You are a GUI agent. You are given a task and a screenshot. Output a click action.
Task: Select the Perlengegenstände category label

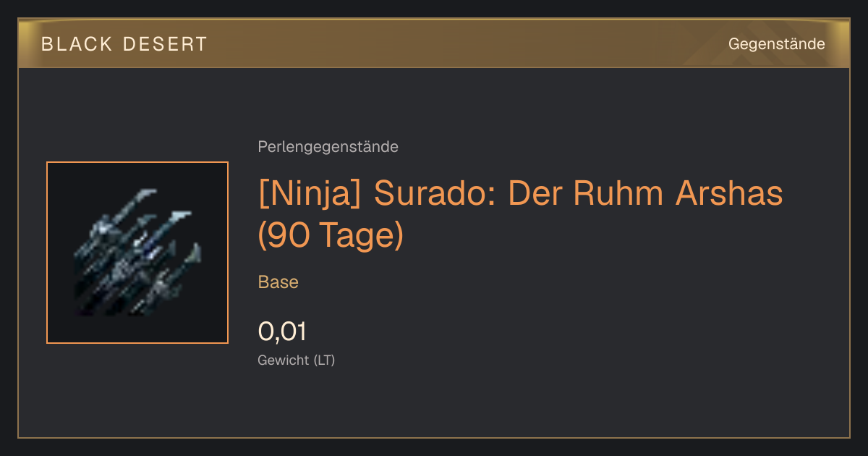click(328, 147)
